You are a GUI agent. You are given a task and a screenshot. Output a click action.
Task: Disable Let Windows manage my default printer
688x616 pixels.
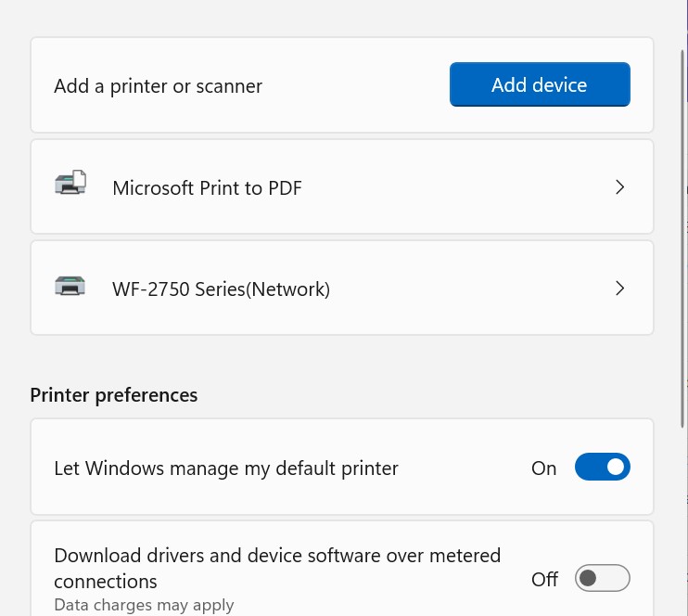pyautogui.click(x=602, y=468)
